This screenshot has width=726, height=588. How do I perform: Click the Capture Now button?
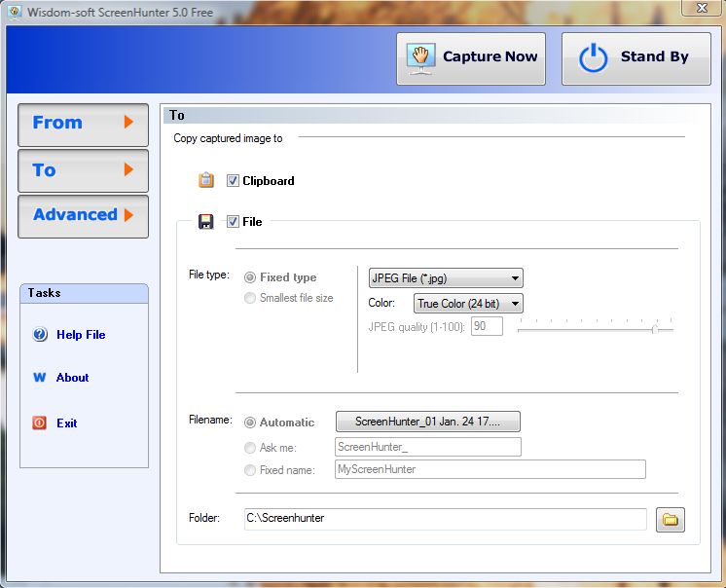pos(471,58)
